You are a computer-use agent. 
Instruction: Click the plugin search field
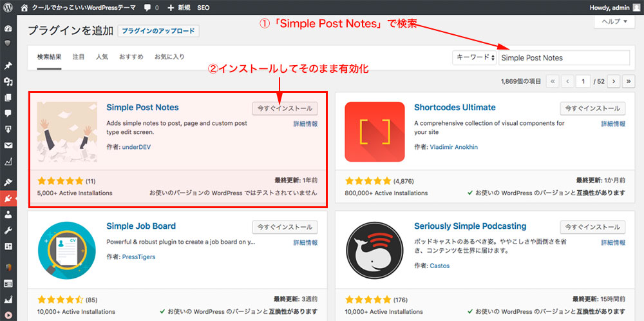(564, 58)
